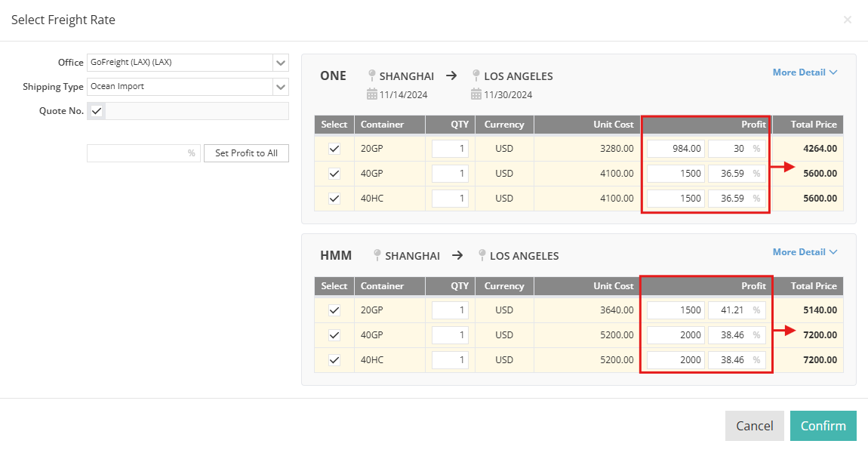
Task: Uncheck the ONE 40GP select checkbox
Action: (334, 174)
